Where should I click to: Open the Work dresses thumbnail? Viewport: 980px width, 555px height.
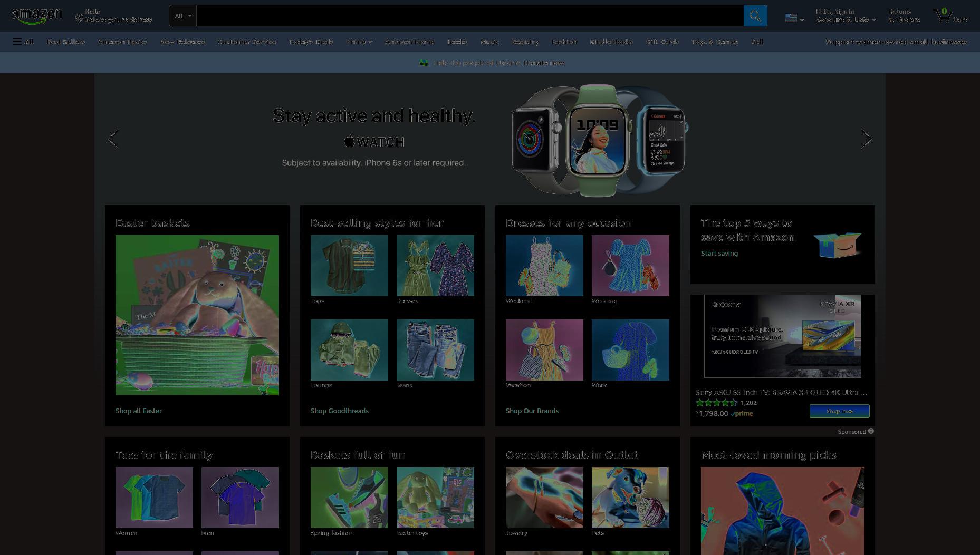[630, 350]
